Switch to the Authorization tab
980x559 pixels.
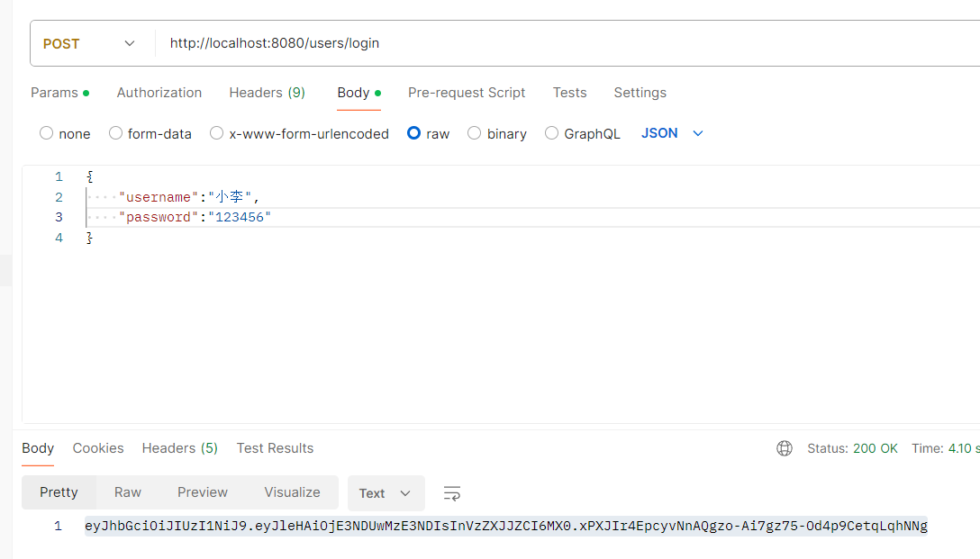159,92
